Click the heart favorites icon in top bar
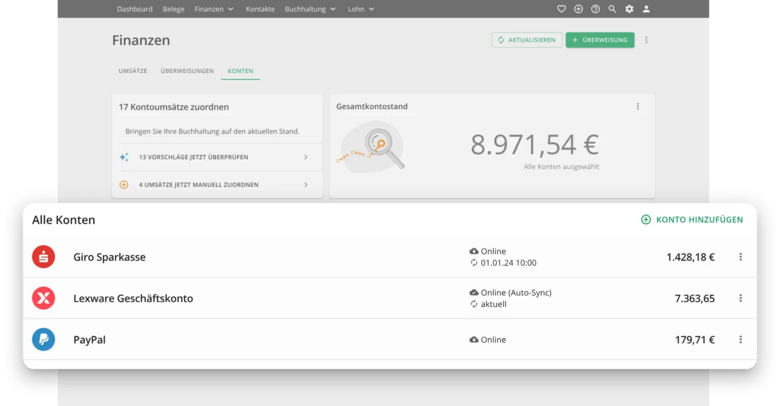The height and width of the screenshot is (406, 780). tap(561, 9)
